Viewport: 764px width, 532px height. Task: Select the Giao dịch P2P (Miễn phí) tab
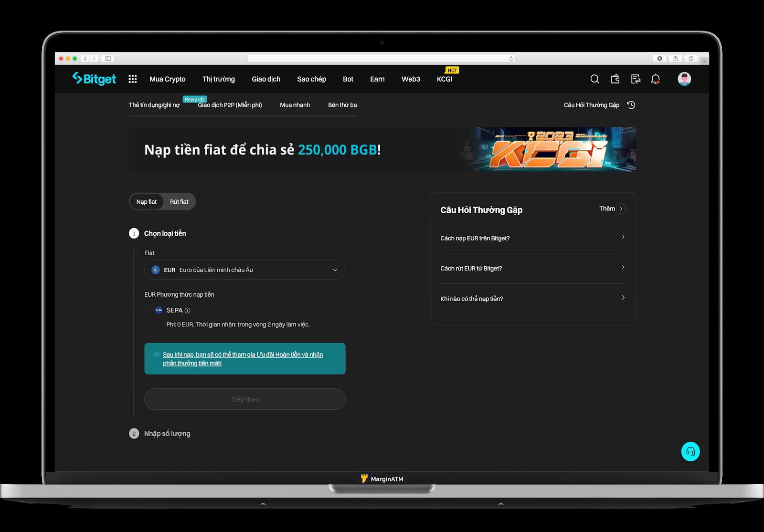click(x=230, y=105)
